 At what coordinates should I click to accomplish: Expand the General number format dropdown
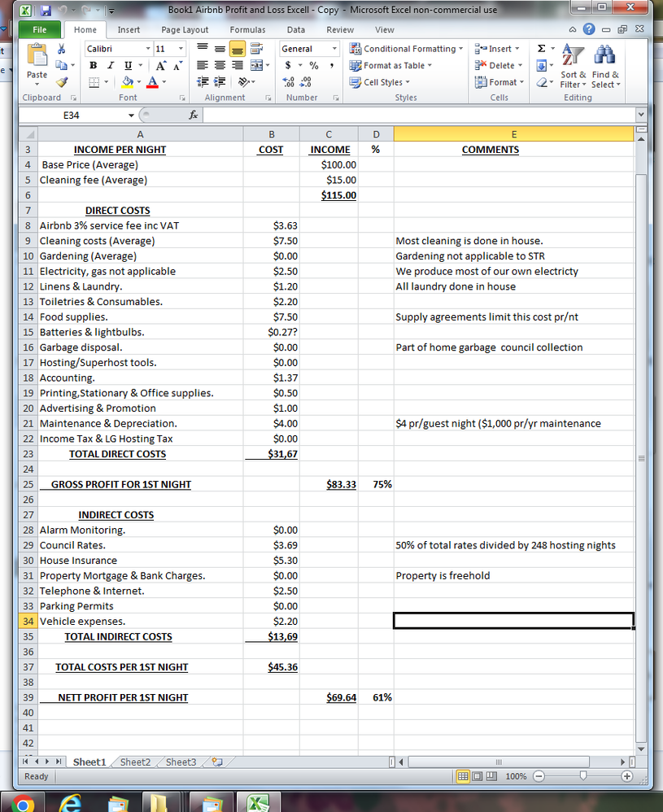(334, 49)
